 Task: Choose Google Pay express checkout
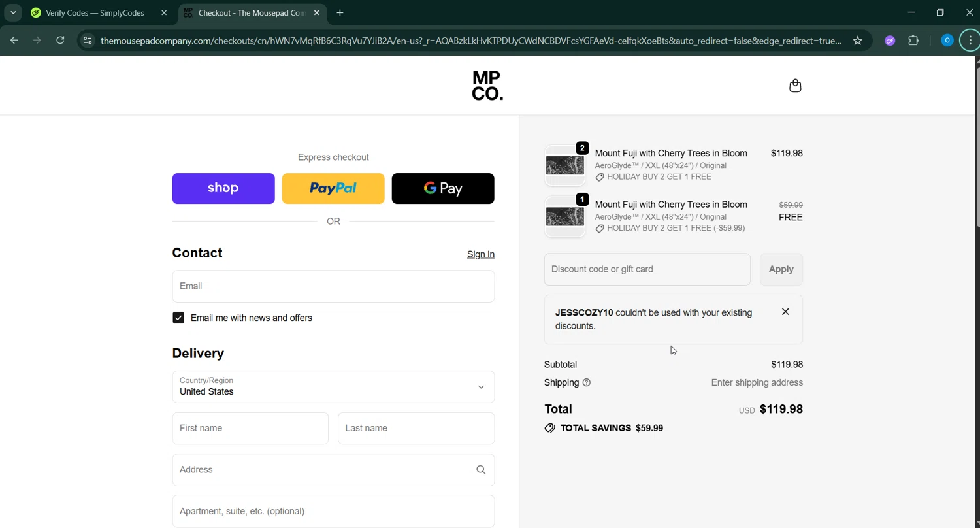pyautogui.click(x=443, y=188)
